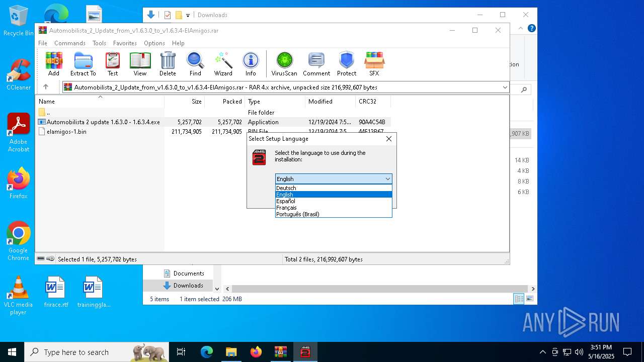
Task: Select the elamigos-1.bin file
Action: coord(214,132)
